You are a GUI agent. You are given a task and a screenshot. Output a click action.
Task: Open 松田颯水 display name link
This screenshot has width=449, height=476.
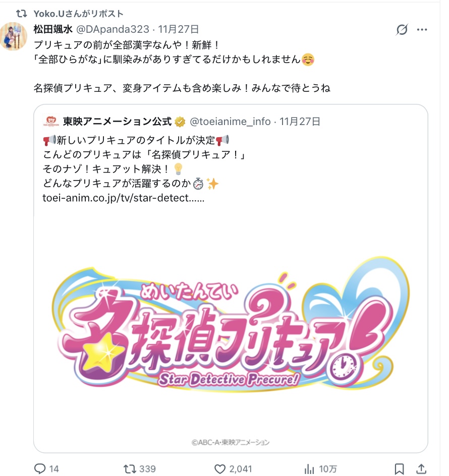(53, 29)
